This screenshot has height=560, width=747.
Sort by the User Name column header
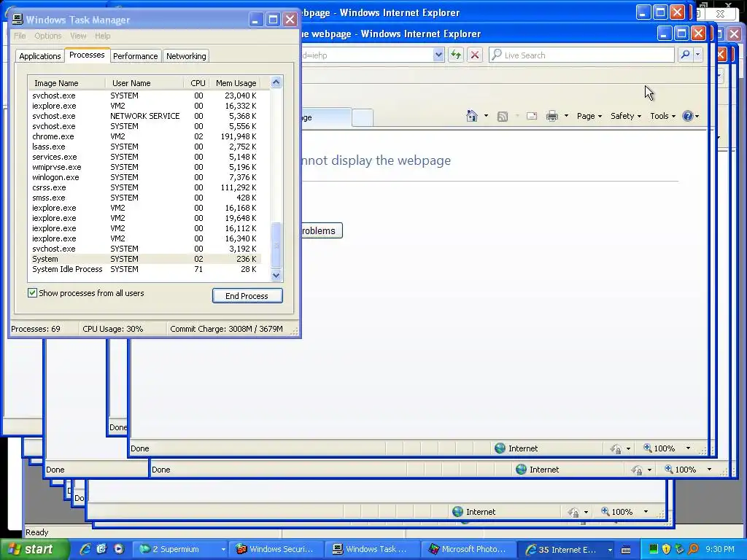[x=144, y=83]
